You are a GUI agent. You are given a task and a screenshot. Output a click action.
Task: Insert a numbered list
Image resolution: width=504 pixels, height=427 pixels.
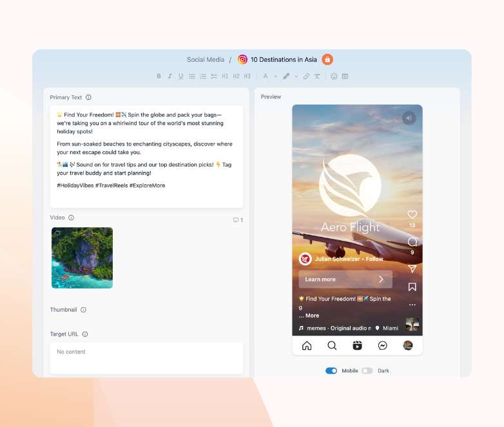203,76
